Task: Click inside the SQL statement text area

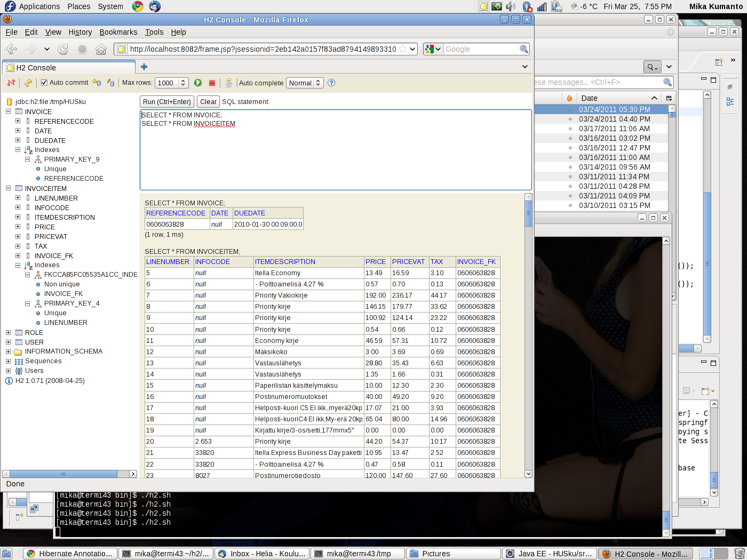Action: pyautogui.click(x=335, y=155)
